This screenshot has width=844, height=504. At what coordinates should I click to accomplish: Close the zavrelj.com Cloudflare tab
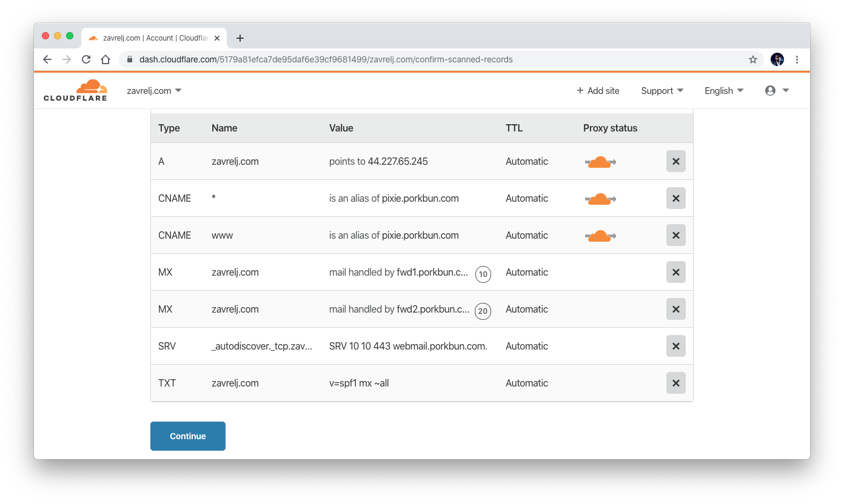(217, 38)
